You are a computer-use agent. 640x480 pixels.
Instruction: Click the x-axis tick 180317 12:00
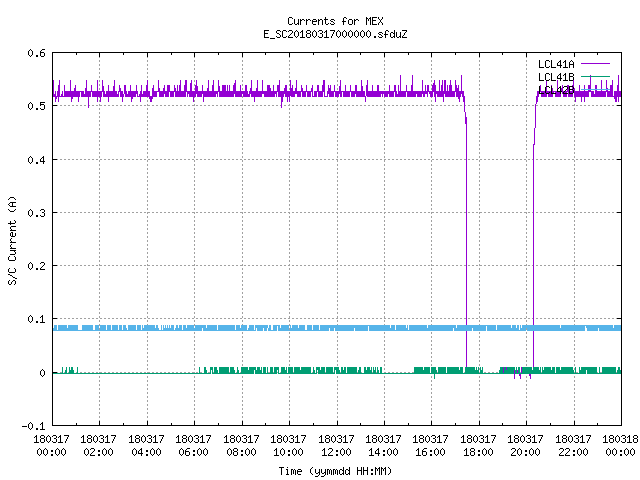[336, 445]
